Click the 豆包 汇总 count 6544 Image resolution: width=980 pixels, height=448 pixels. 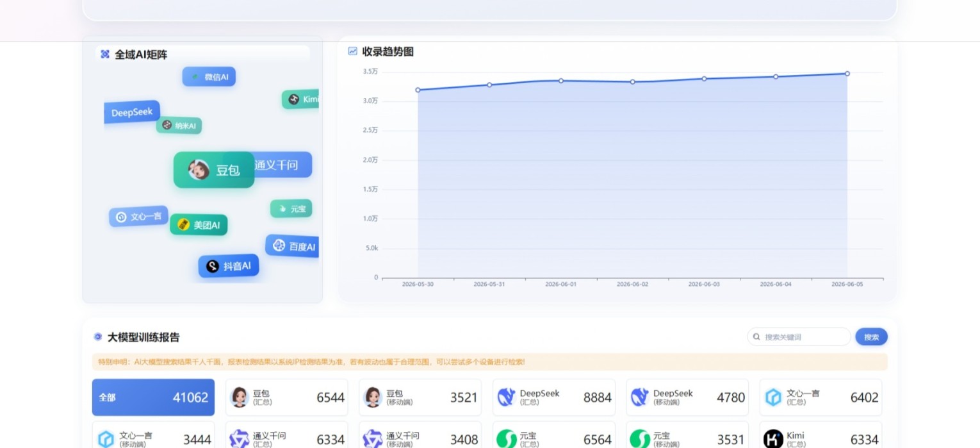[x=331, y=397]
